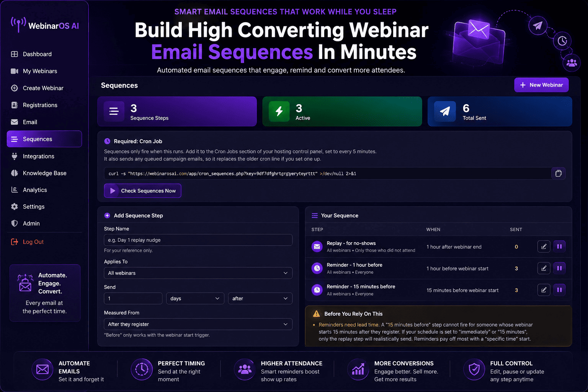Image resolution: width=588 pixels, height=392 pixels.
Task: Open the Applies To dropdown
Action: (198, 273)
